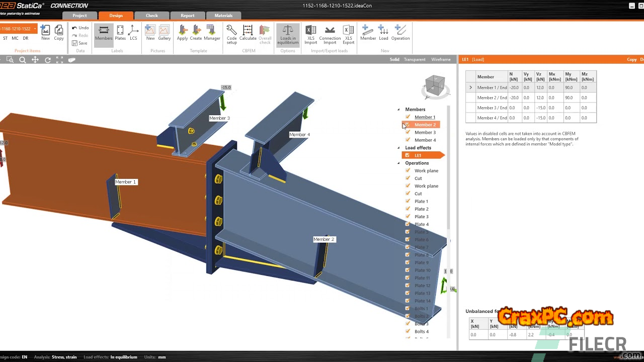Uncheck the Member 3 checkbox
Image resolution: width=644 pixels, height=362 pixels.
pyautogui.click(x=408, y=132)
